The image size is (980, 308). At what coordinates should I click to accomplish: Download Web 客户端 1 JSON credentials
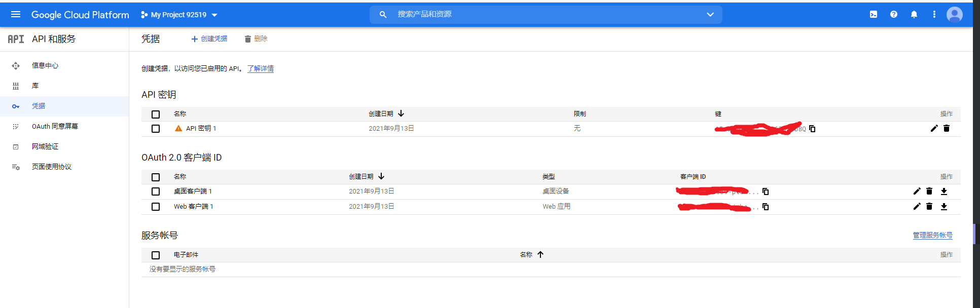tap(944, 206)
